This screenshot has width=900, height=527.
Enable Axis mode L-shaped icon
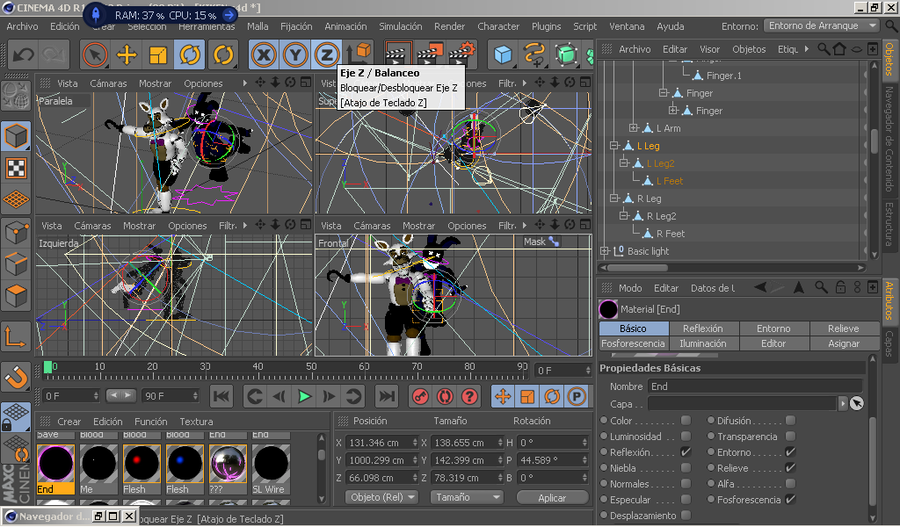coord(16,337)
